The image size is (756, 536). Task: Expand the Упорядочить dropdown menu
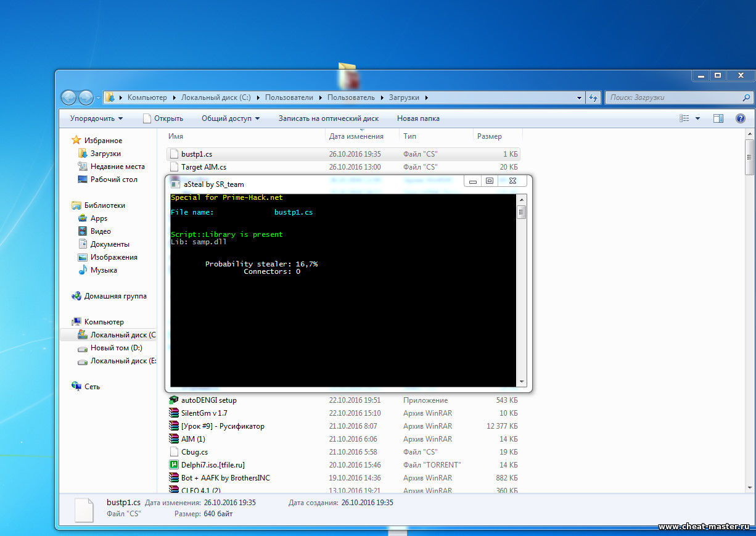click(96, 118)
